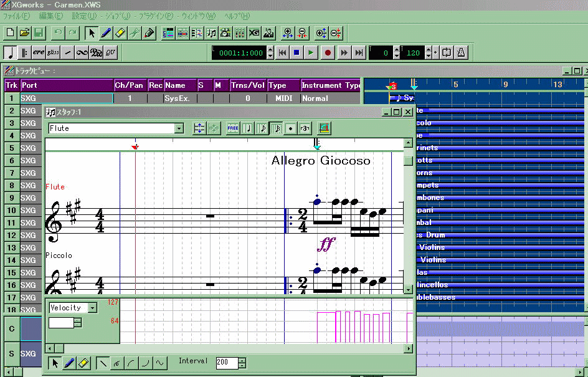This screenshot has height=377, width=588.
Task: Select the eraser tool in main toolbar
Action: (x=120, y=33)
